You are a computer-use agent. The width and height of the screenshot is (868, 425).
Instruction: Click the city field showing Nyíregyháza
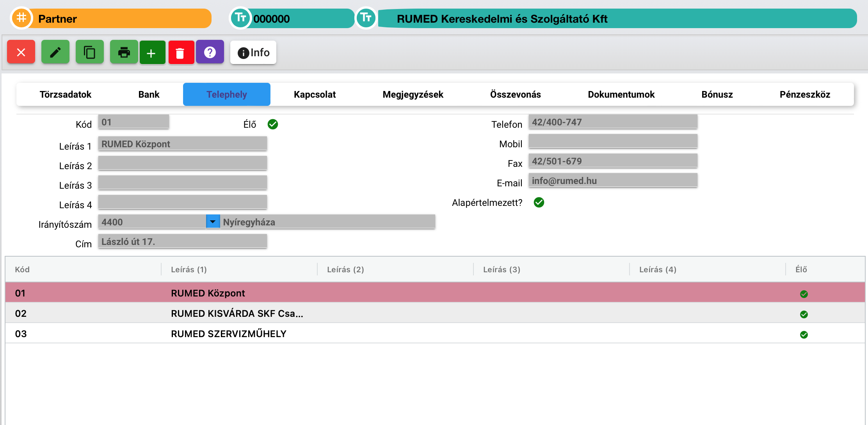tap(327, 222)
